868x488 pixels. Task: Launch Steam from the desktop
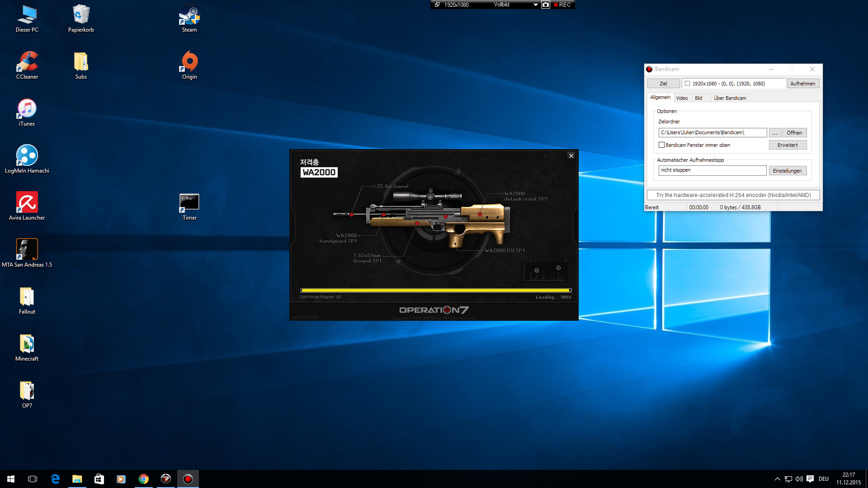pyautogui.click(x=189, y=19)
